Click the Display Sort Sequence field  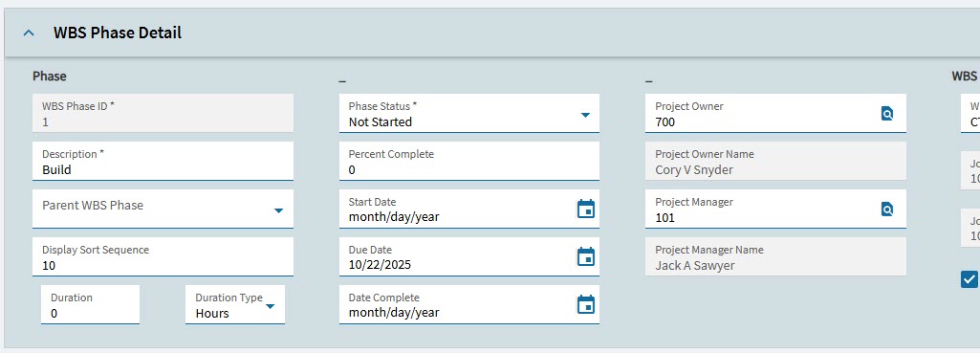click(x=163, y=257)
